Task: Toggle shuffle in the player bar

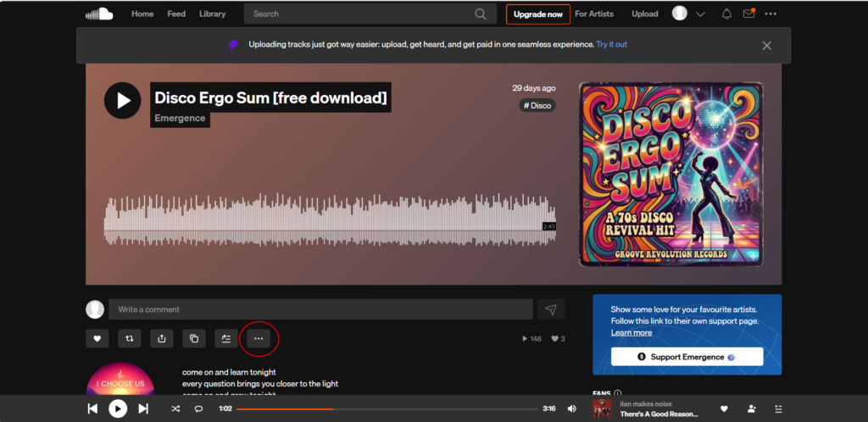Action: click(x=175, y=408)
